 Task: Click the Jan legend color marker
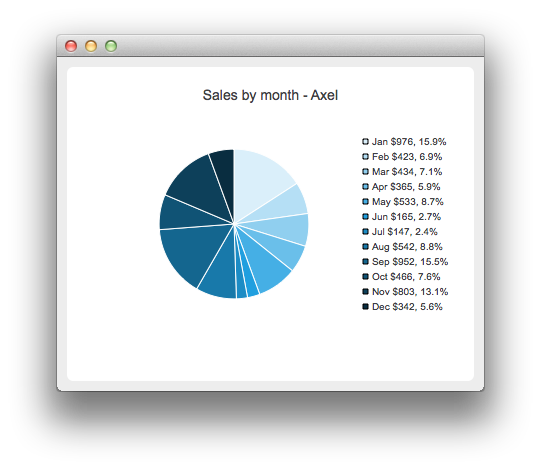coord(365,141)
